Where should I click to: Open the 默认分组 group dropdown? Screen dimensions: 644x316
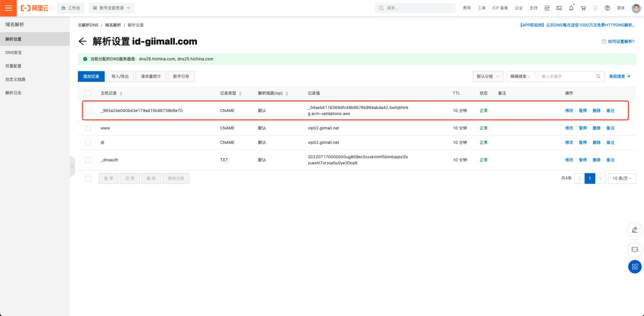(488, 77)
